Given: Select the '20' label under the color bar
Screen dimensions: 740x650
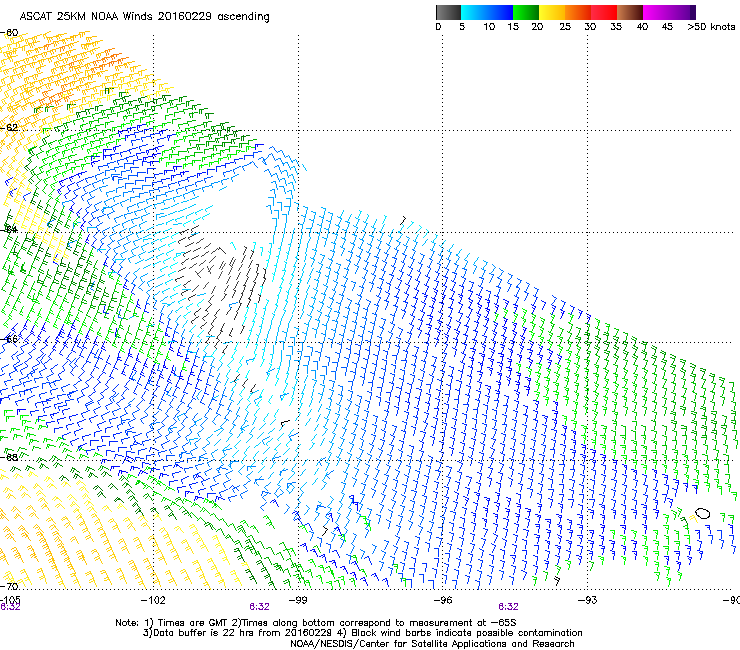Looking at the screenshot, I should coord(537,26).
